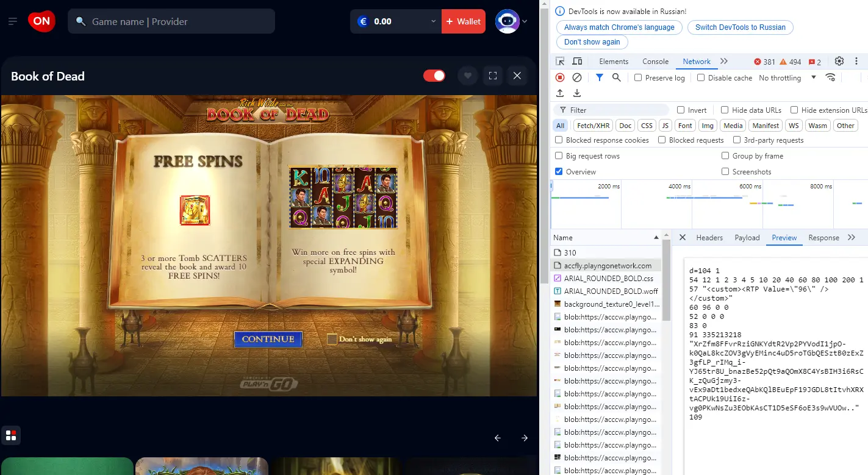Open the casino sidebar hamburger menu
The height and width of the screenshot is (475, 868).
tap(13, 21)
